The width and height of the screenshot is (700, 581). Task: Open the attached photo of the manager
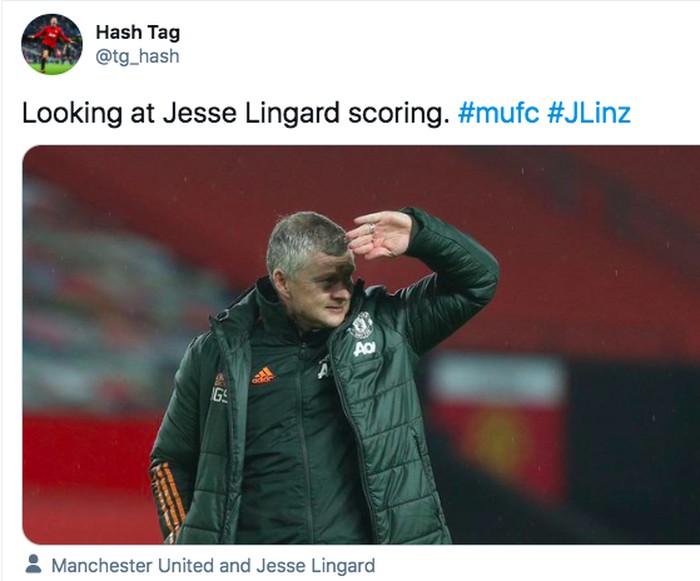[x=361, y=344]
